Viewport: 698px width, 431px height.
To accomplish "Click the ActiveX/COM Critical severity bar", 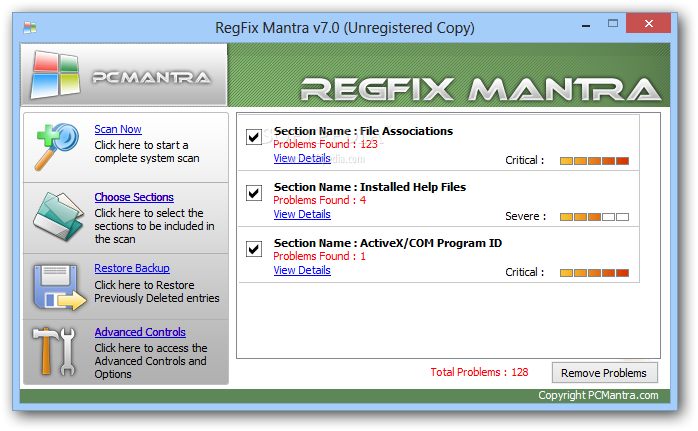I will click(594, 273).
